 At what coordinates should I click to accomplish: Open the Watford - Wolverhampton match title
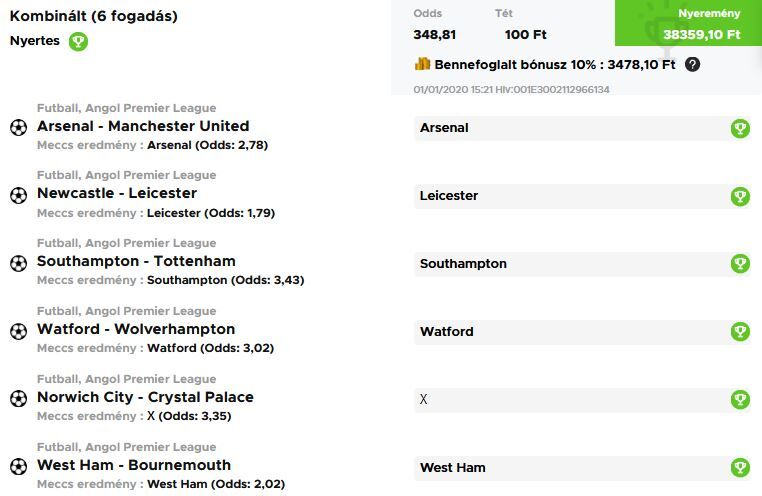point(136,329)
